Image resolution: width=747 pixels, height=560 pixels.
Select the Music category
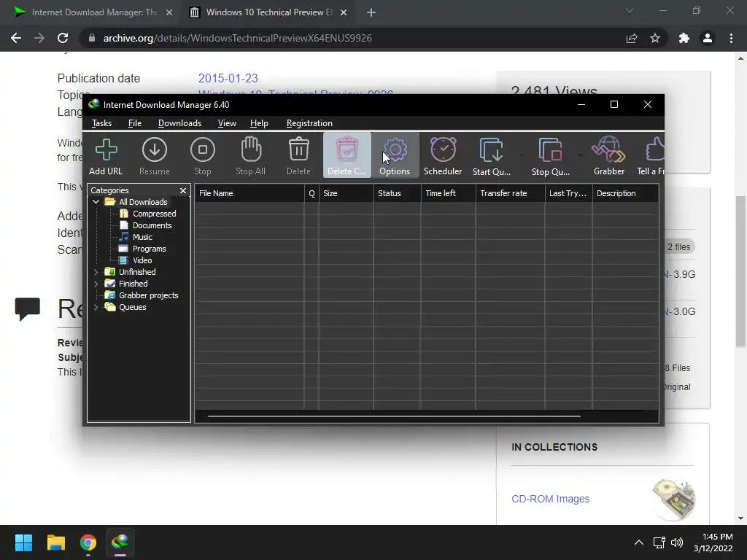coord(142,237)
